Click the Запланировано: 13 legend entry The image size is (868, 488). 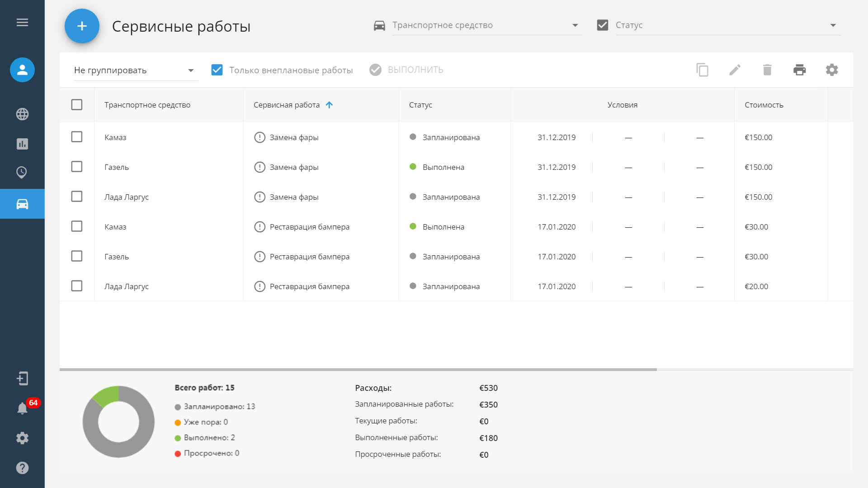click(x=215, y=407)
